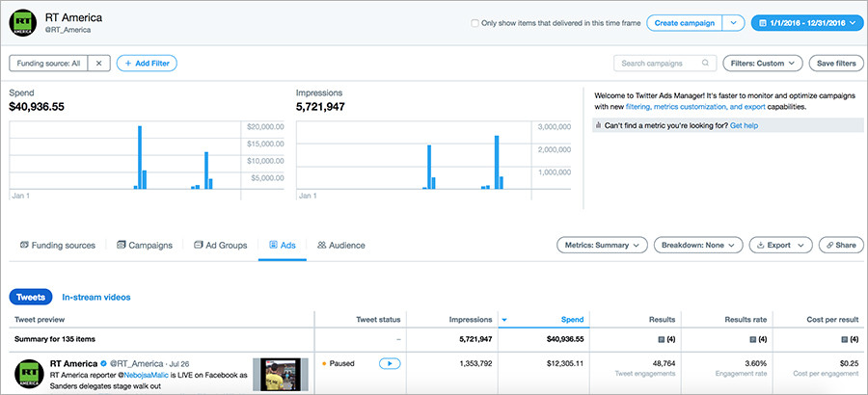Viewport: 868px width, 395px height.
Task: Click the Funding source: All filter chip
Action: pyautogui.click(x=49, y=63)
